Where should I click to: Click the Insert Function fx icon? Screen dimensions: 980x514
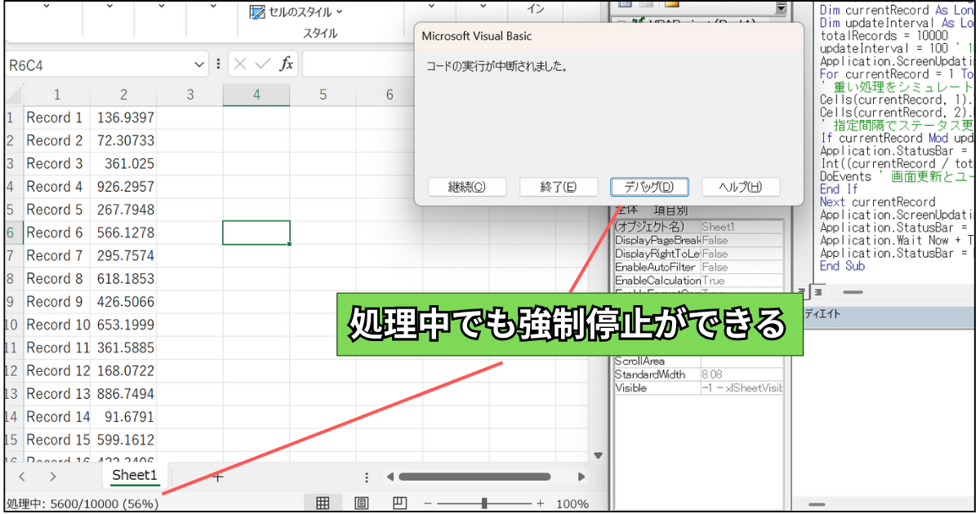[286, 64]
